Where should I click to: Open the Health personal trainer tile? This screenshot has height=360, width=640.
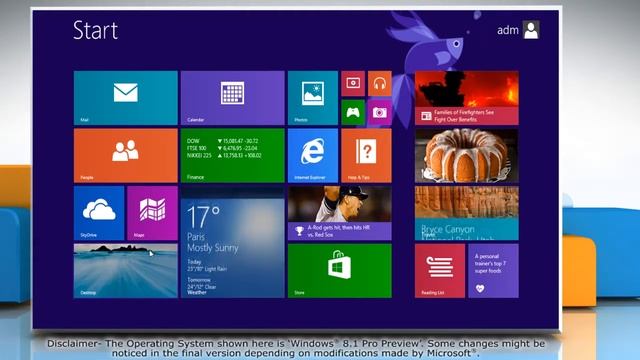pos(493,271)
